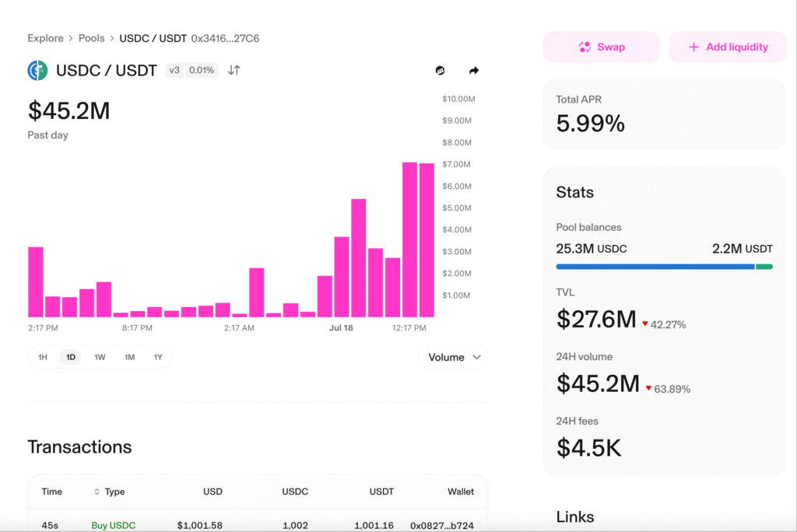Open the pool info explorer icon

tap(441, 70)
